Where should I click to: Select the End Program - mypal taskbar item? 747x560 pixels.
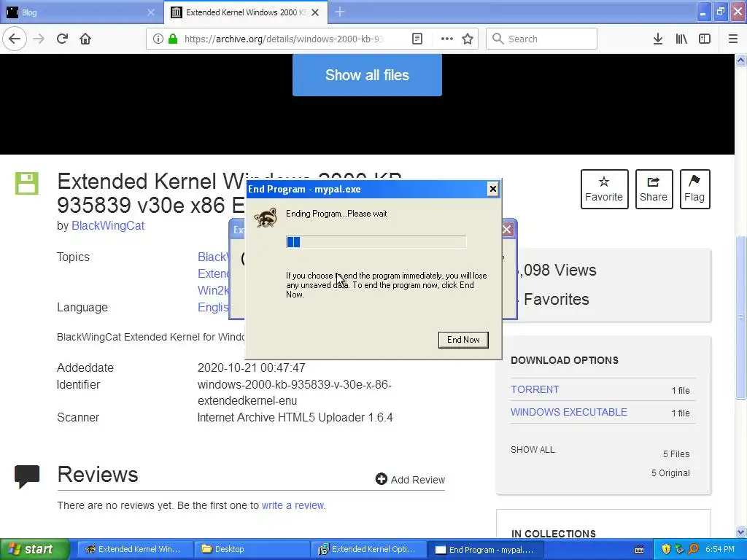click(485, 549)
